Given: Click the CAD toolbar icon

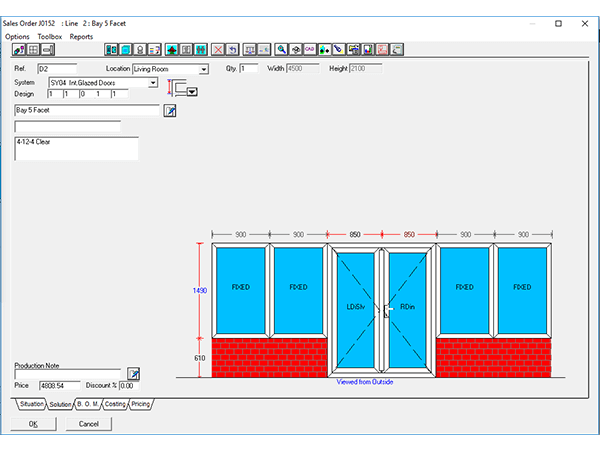Looking at the screenshot, I should tap(310, 48).
